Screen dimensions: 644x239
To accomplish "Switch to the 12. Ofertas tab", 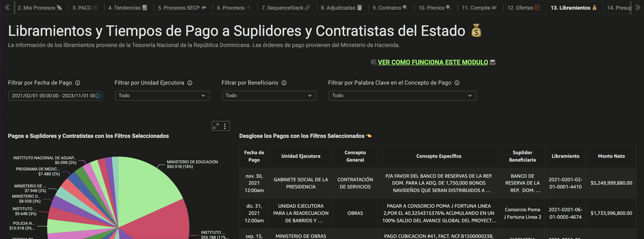I will (x=524, y=8).
